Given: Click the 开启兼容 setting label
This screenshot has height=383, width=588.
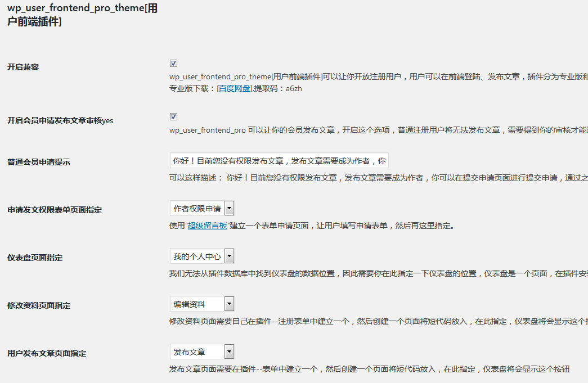Looking at the screenshot, I should [24, 66].
